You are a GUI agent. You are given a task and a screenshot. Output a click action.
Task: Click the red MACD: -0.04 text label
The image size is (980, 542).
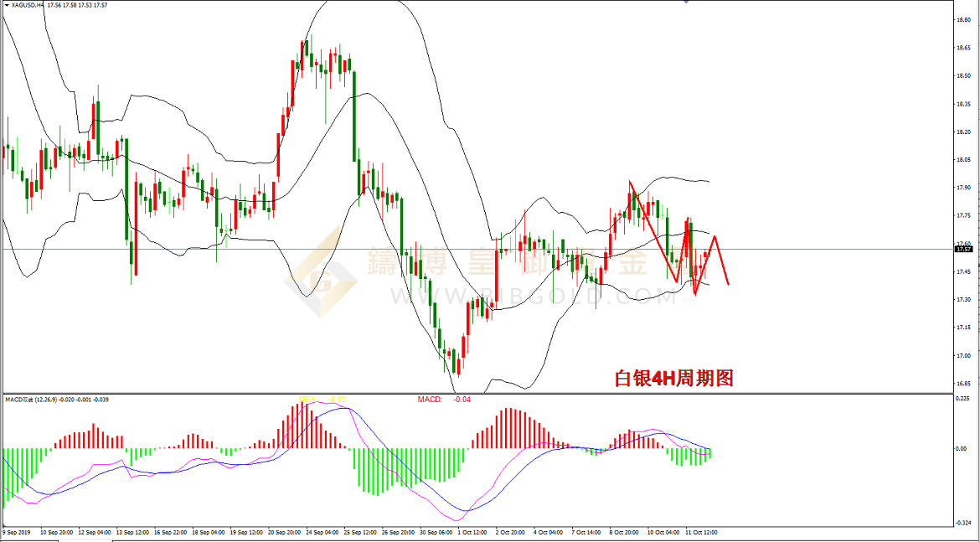(444, 400)
